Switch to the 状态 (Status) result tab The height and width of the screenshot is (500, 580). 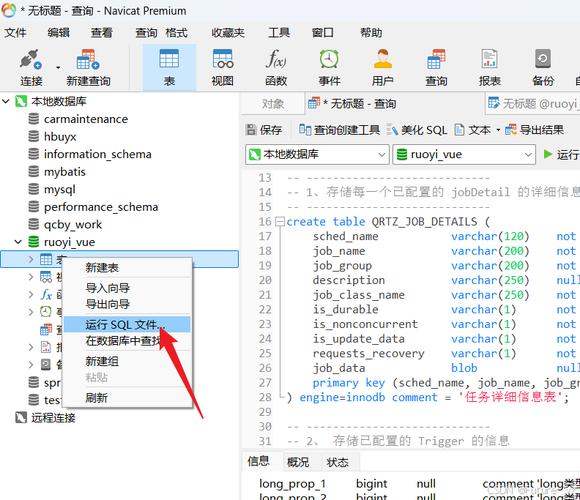pos(337,462)
